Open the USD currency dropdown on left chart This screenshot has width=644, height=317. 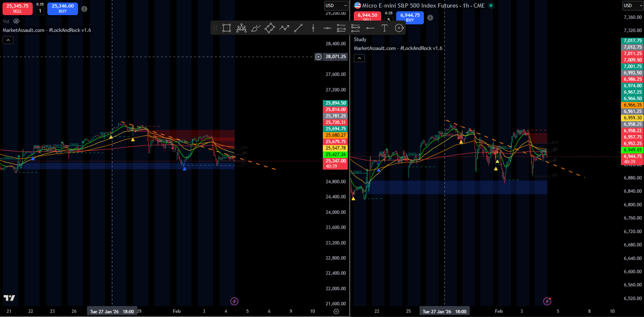coord(336,5)
